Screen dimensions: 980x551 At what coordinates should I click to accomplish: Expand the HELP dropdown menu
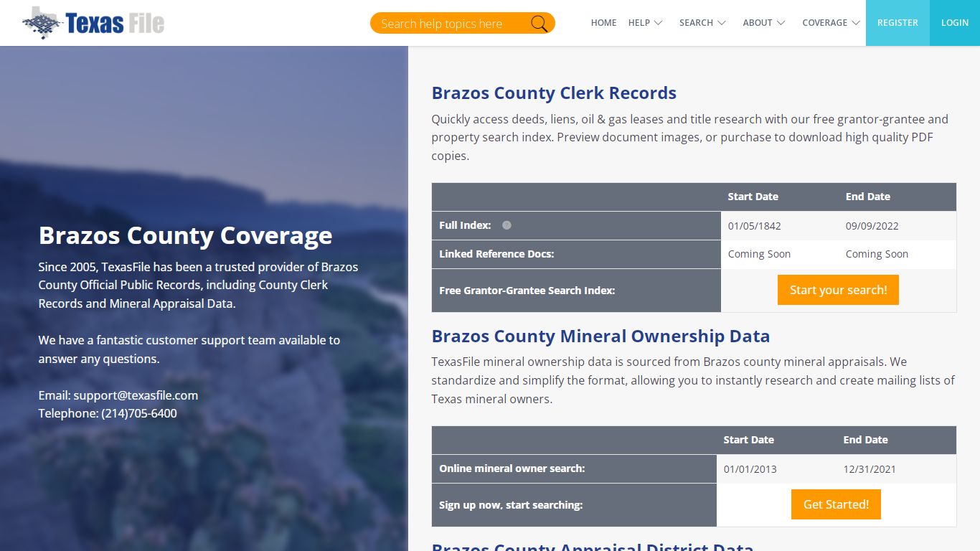click(645, 23)
